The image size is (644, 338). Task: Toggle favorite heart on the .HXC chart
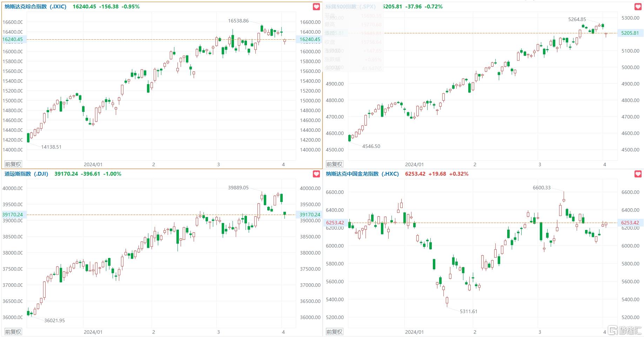[x=638, y=174]
